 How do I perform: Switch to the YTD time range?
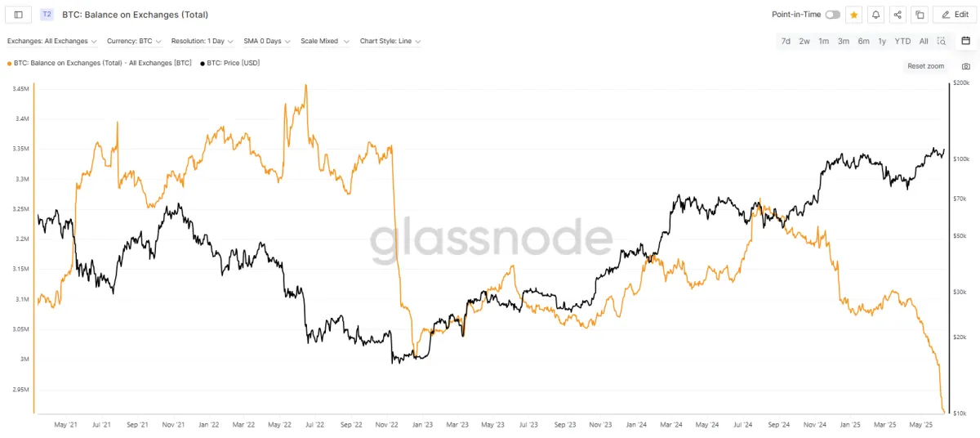click(902, 41)
